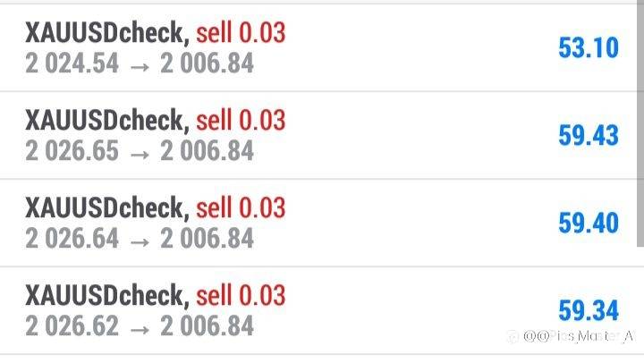Click sell 0.03 label in the 59.40 row
This screenshot has width=644, height=363.
click(241, 207)
